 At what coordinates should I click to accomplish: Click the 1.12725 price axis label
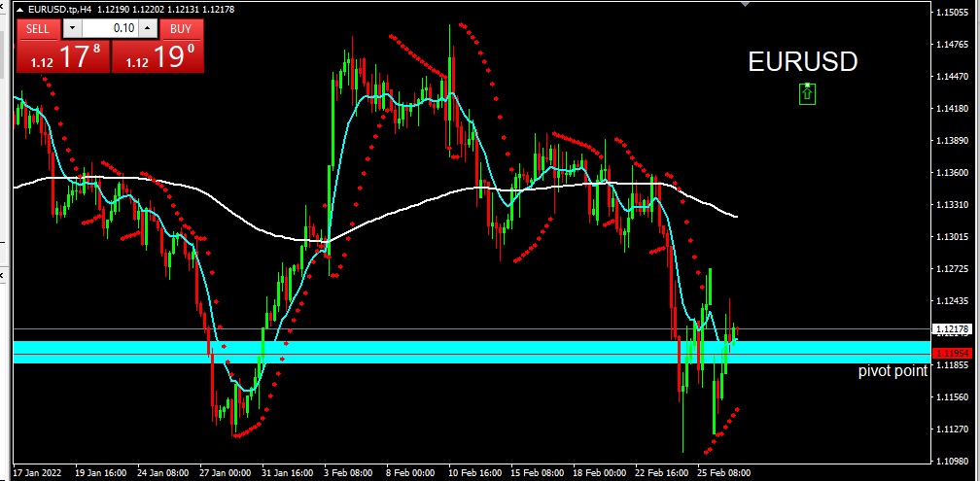[x=953, y=269]
